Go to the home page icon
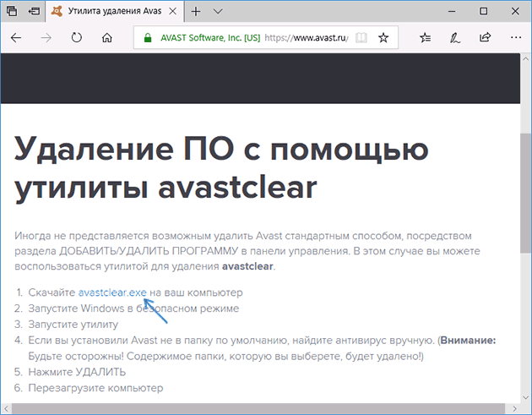The image size is (532, 415). (107, 38)
